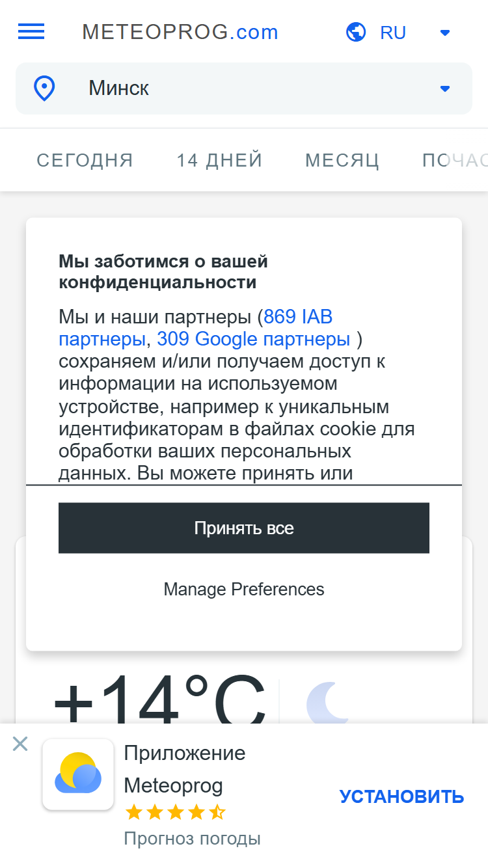488x868 pixels.
Task: Open the hamburger menu
Action: coord(31,31)
